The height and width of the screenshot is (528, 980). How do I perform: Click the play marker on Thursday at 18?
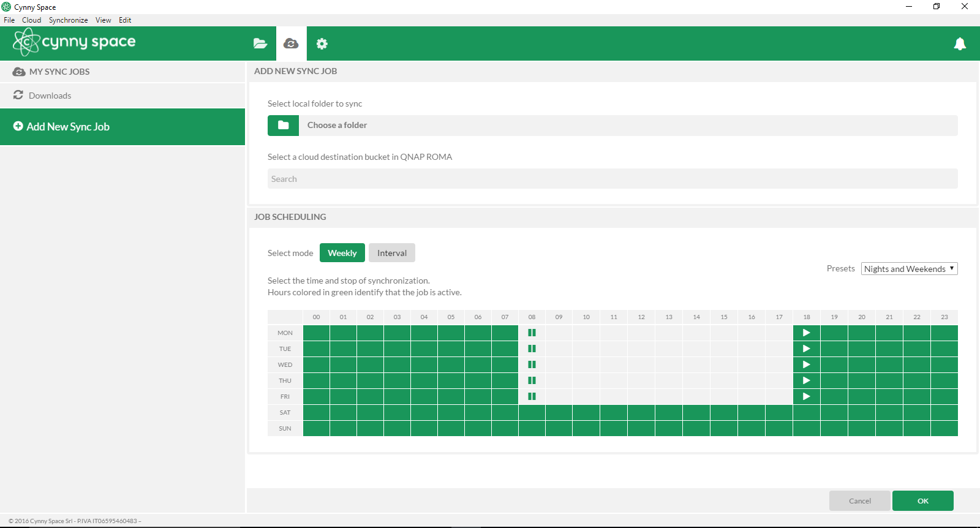(807, 380)
